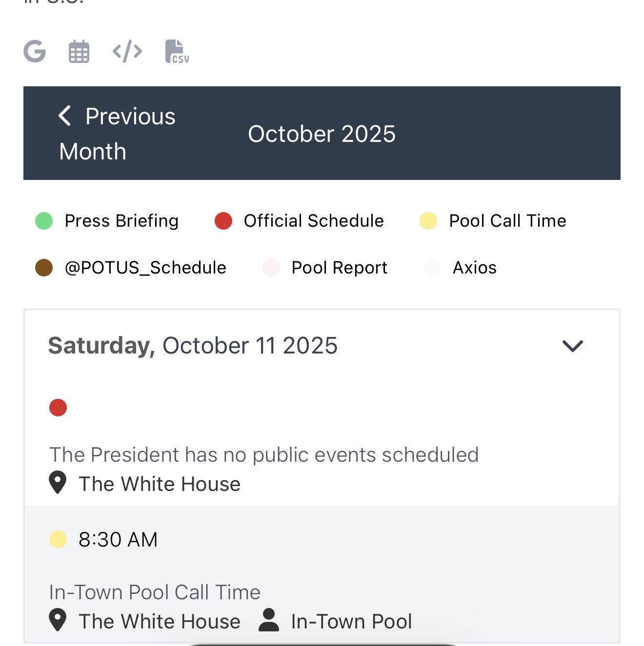Go to Previous Month

click(117, 134)
